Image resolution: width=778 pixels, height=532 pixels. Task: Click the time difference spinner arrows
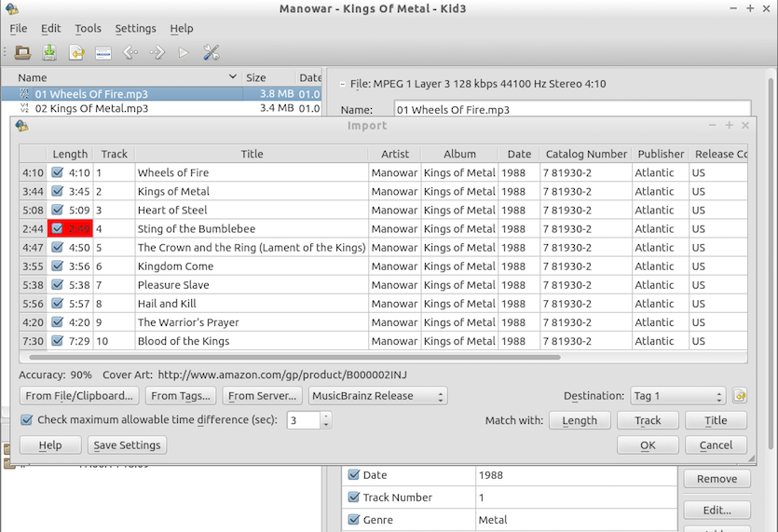(325, 420)
